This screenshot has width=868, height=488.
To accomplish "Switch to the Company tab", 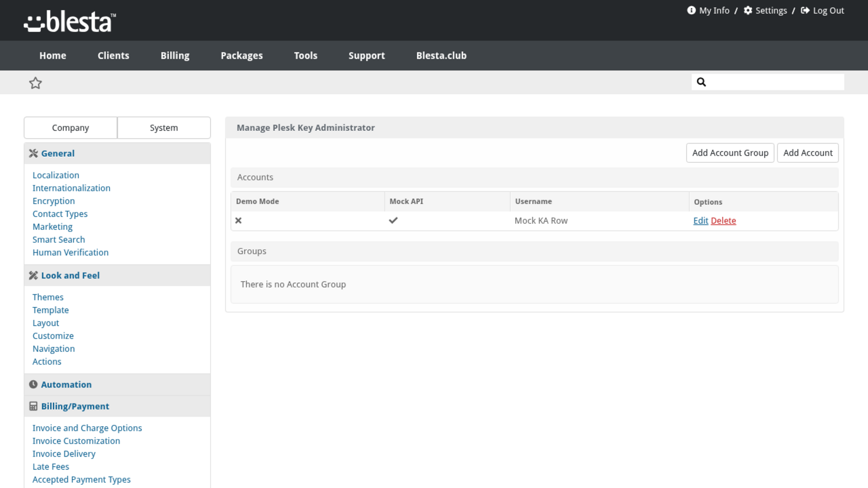I will click(x=71, y=128).
